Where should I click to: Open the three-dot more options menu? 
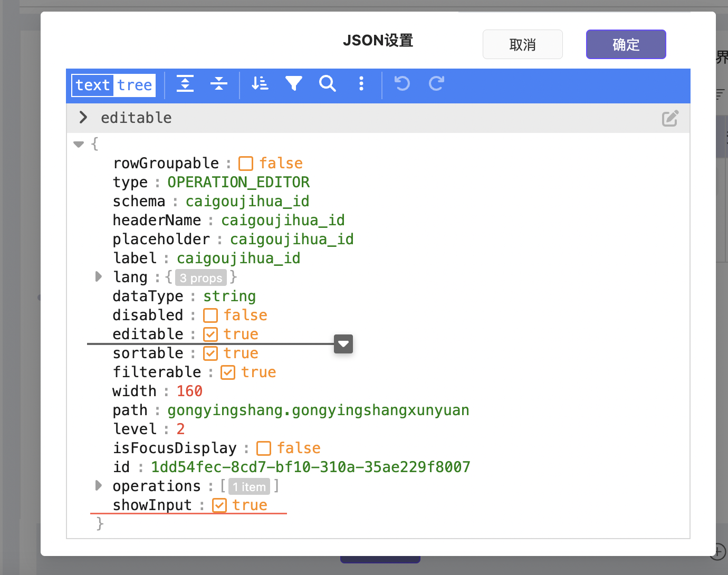click(361, 84)
